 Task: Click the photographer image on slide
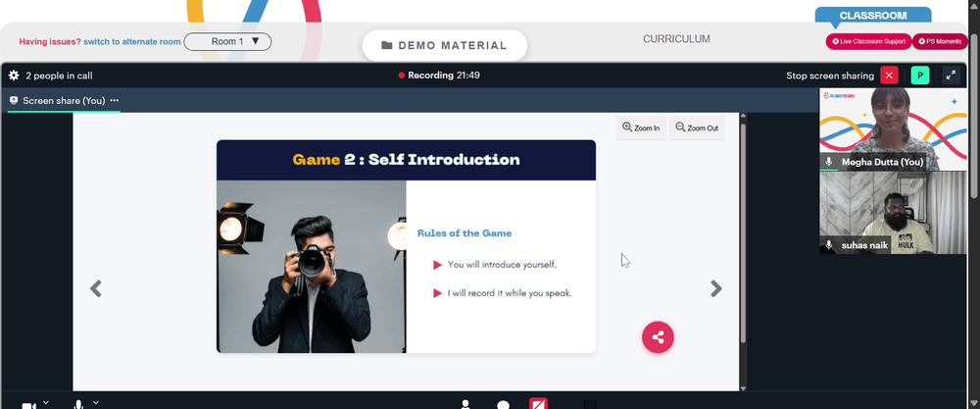(312, 267)
